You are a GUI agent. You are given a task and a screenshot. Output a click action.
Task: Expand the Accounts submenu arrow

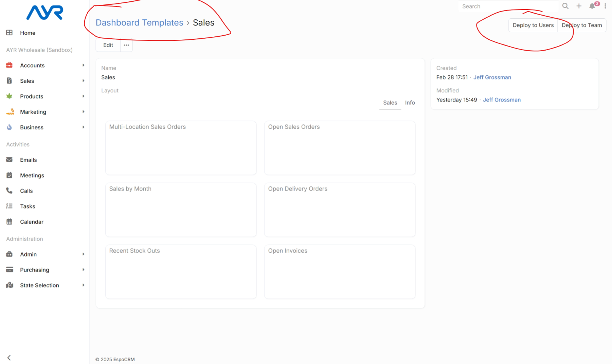(x=83, y=65)
